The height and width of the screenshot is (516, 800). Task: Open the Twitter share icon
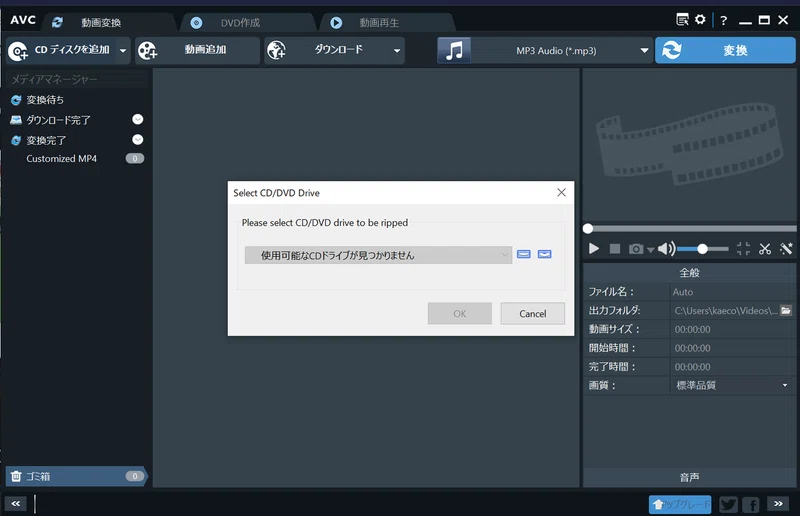(x=728, y=504)
